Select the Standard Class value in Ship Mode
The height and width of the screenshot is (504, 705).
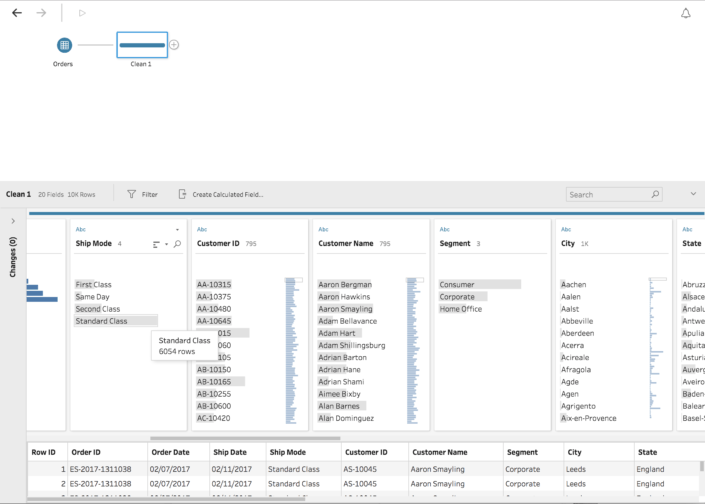pyautogui.click(x=101, y=321)
